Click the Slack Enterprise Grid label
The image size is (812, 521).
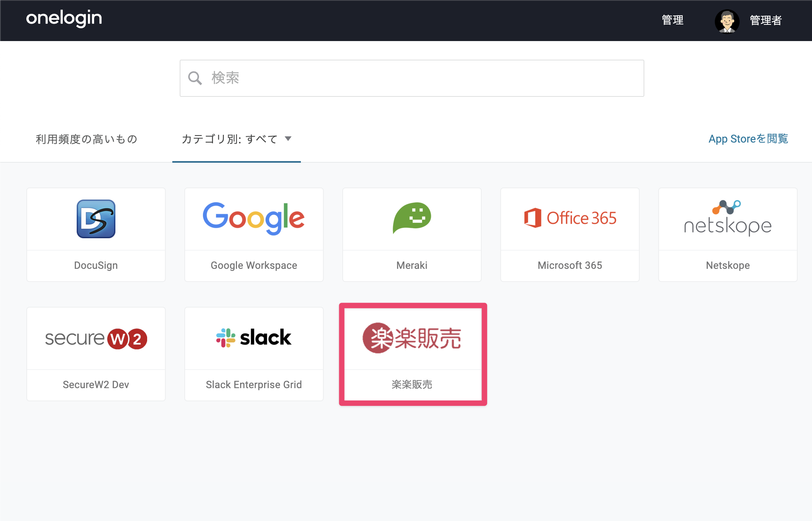tap(254, 385)
